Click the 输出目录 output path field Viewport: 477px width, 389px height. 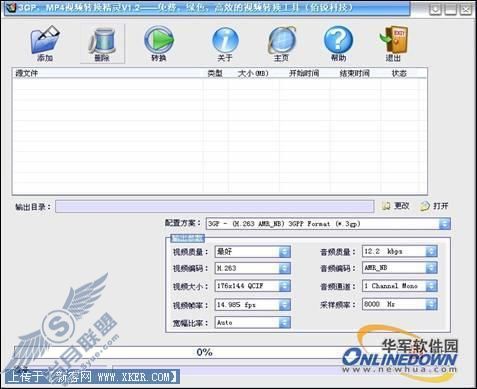click(214, 206)
